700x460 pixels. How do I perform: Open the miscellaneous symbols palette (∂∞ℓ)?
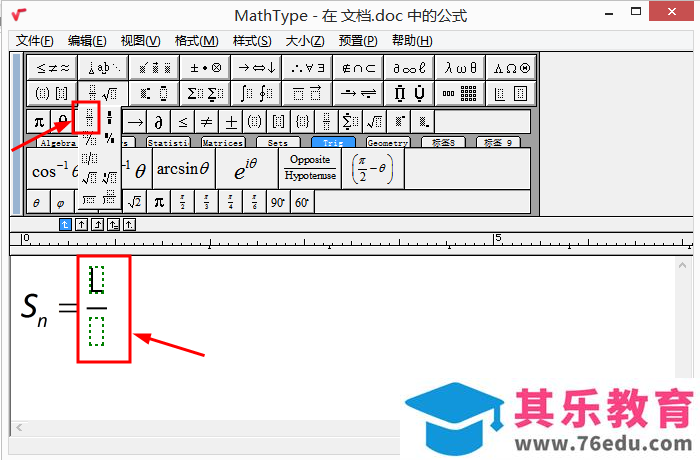pos(409,67)
